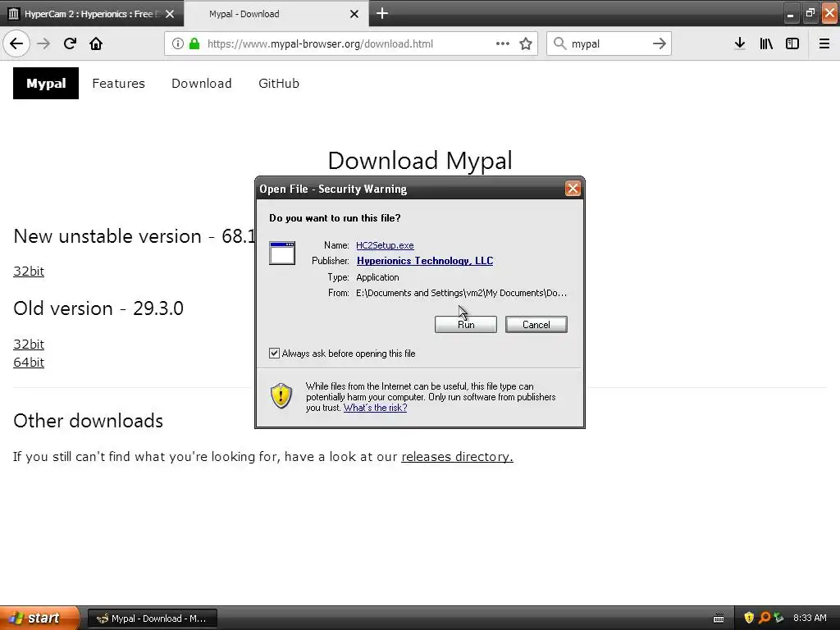
Task: Open the Windows start button
Action: coord(40,618)
